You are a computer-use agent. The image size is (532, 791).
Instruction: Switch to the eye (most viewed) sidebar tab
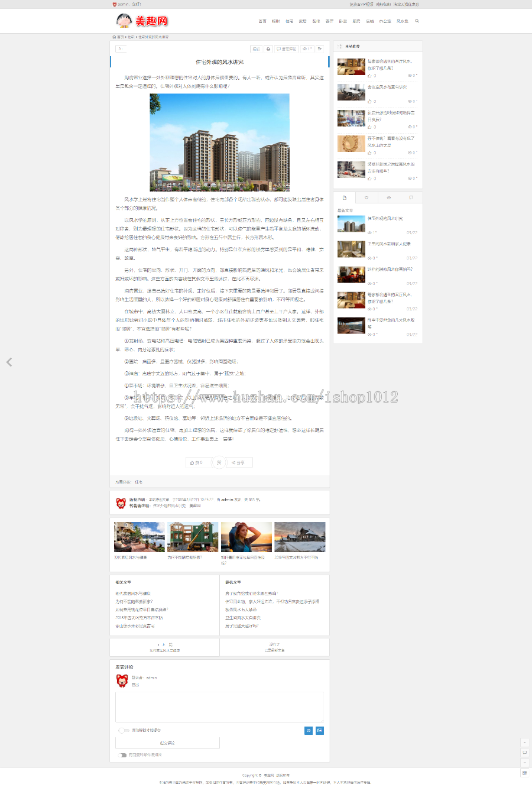click(x=388, y=197)
